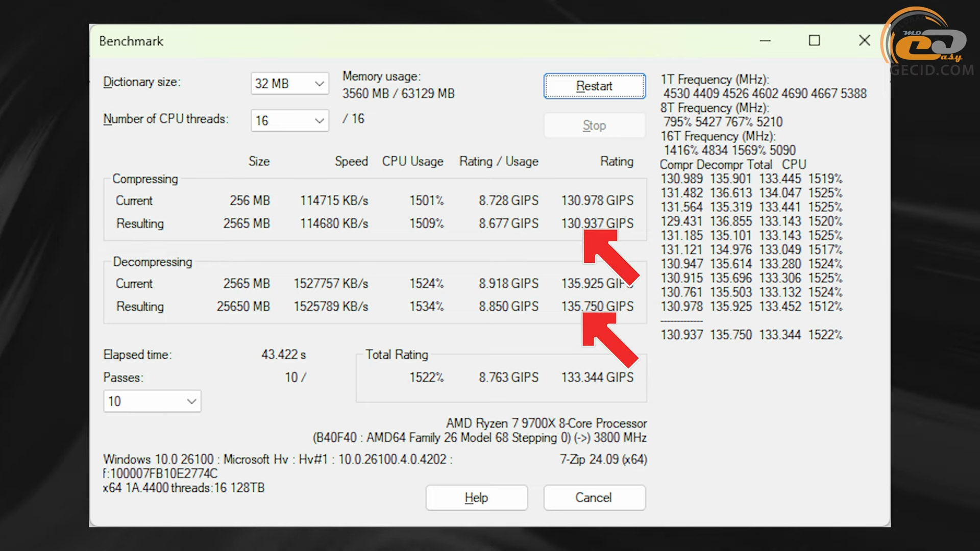Select final summary row 130.937 135.750 133.344

[x=751, y=335]
